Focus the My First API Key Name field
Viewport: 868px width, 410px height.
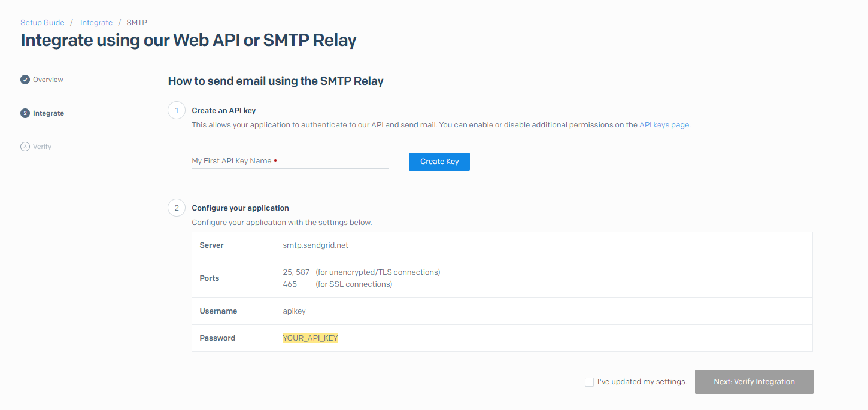click(290, 161)
